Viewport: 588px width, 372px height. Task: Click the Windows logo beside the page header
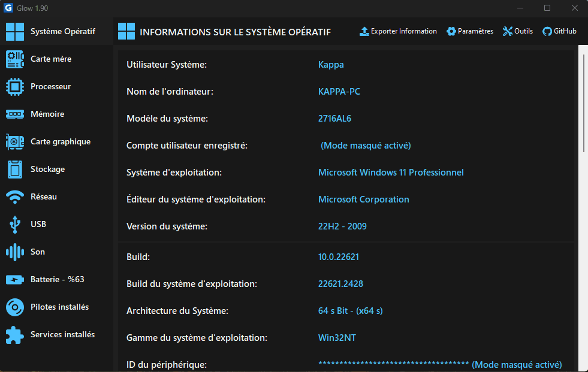tap(126, 32)
